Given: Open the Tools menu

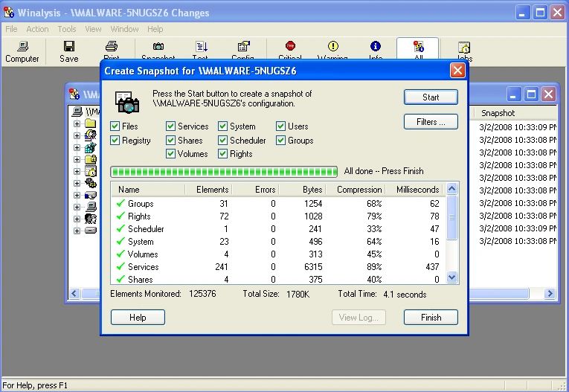Looking at the screenshot, I should 67,29.
